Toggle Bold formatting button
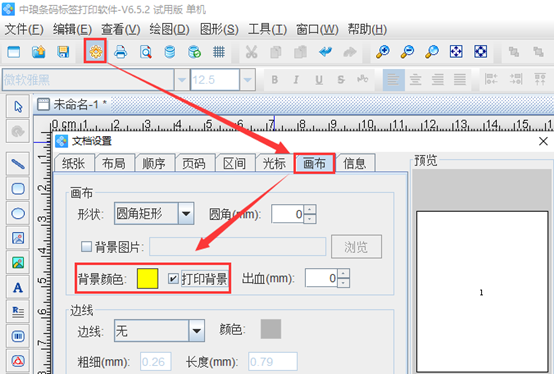 click(x=275, y=79)
